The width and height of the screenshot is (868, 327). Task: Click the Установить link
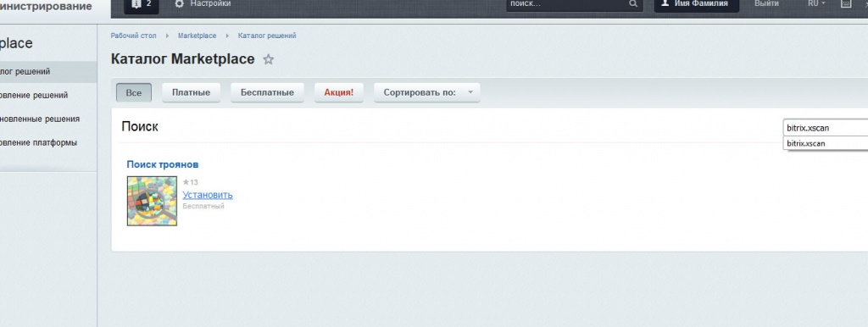pos(208,195)
